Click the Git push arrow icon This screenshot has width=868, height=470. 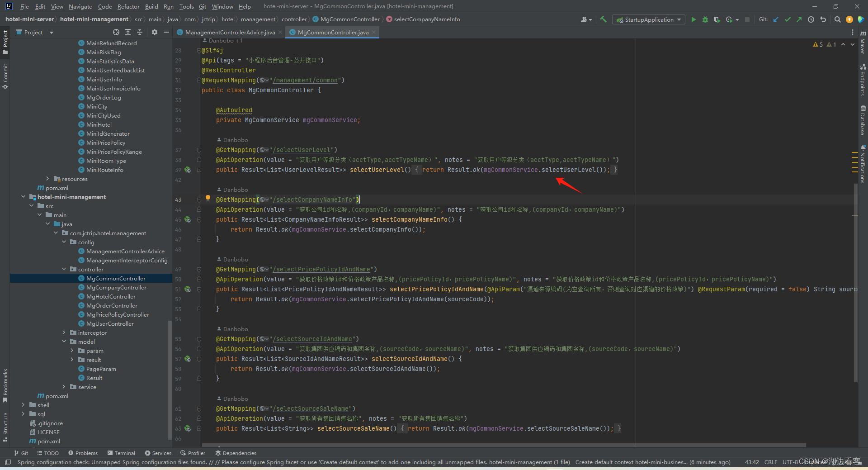(x=799, y=19)
